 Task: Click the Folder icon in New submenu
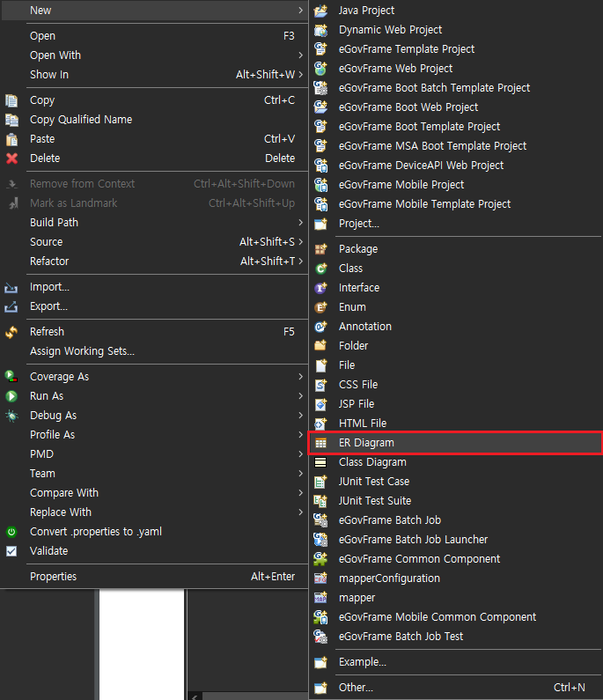tap(320, 345)
